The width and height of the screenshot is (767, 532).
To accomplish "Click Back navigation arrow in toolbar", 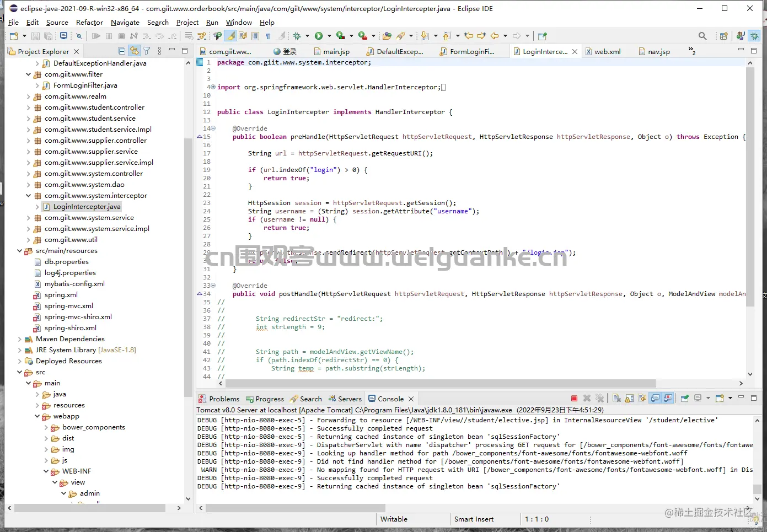I will pos(495,36).
